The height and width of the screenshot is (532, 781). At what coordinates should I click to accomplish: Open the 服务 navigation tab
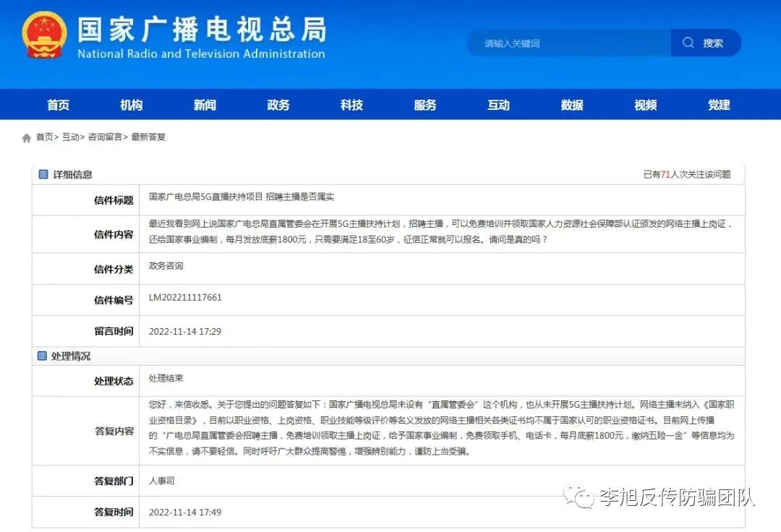pos(425,105)
